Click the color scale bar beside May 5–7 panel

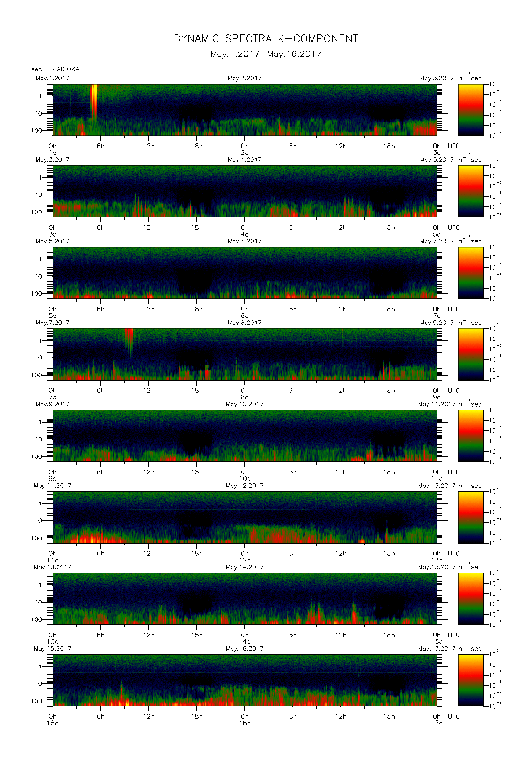[x=471, y=273]
